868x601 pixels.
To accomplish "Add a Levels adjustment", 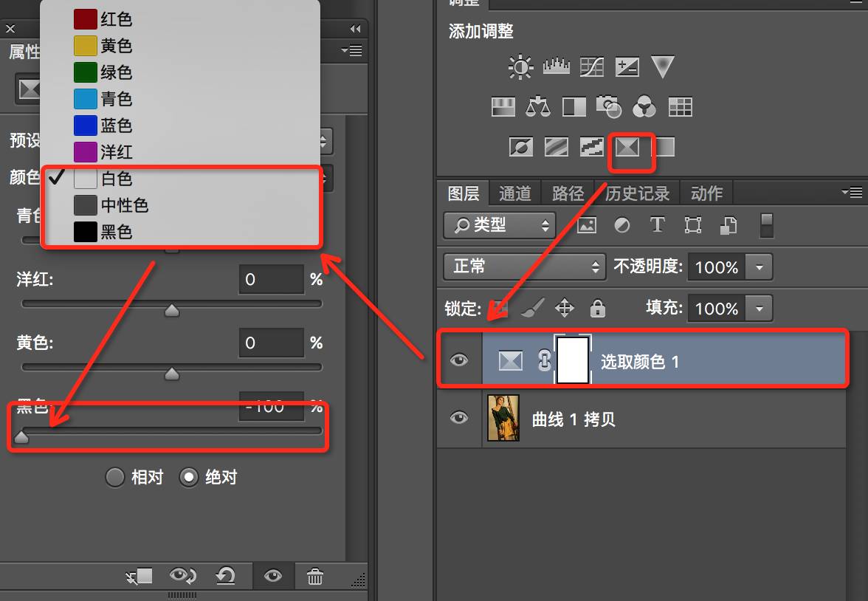I will 557,67.
